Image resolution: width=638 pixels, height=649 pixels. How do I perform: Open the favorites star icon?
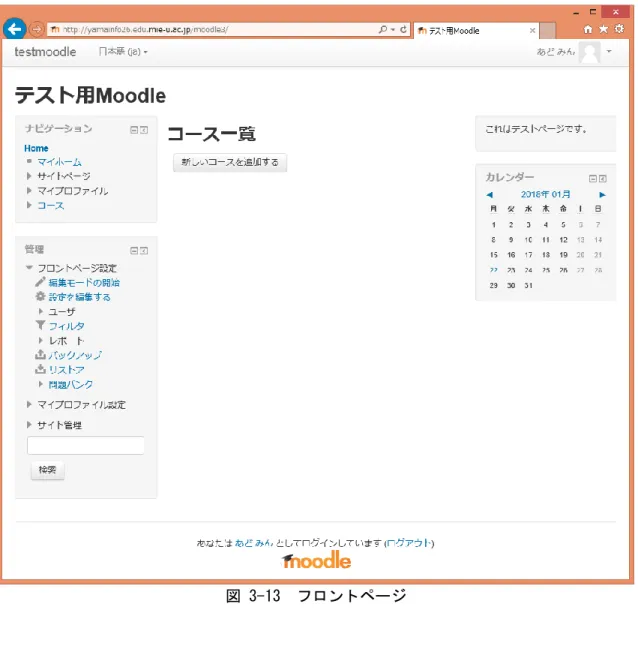(603, 29)
